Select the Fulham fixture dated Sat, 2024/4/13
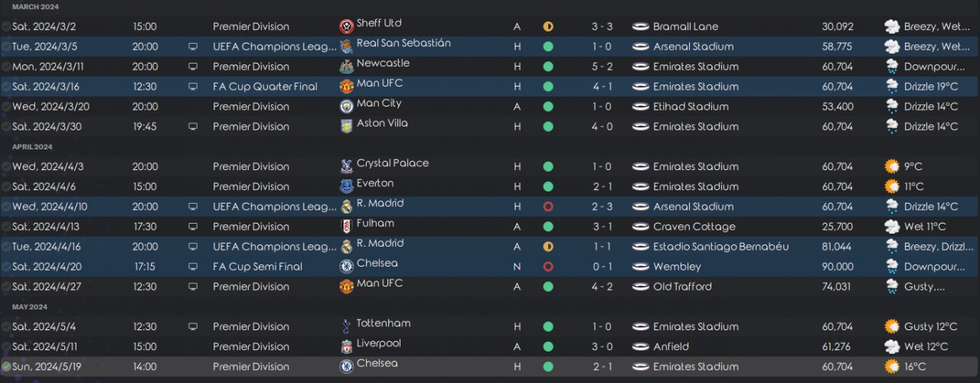Image resolution: width=980 pixels, height=383 pixels. click(x=44, y=227)
